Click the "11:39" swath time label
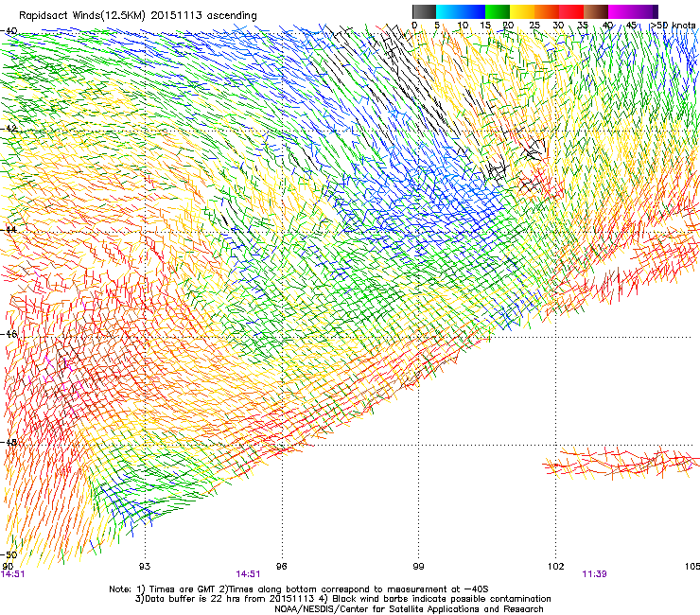The width and height of the screenshot is (700, 615). click(594, 574)
